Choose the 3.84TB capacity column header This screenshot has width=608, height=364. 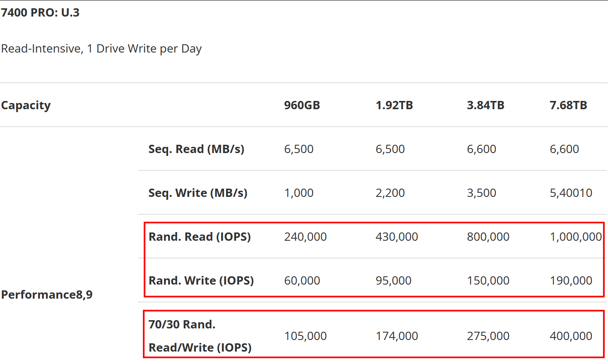pyautogui.click(x=485, y=105)
